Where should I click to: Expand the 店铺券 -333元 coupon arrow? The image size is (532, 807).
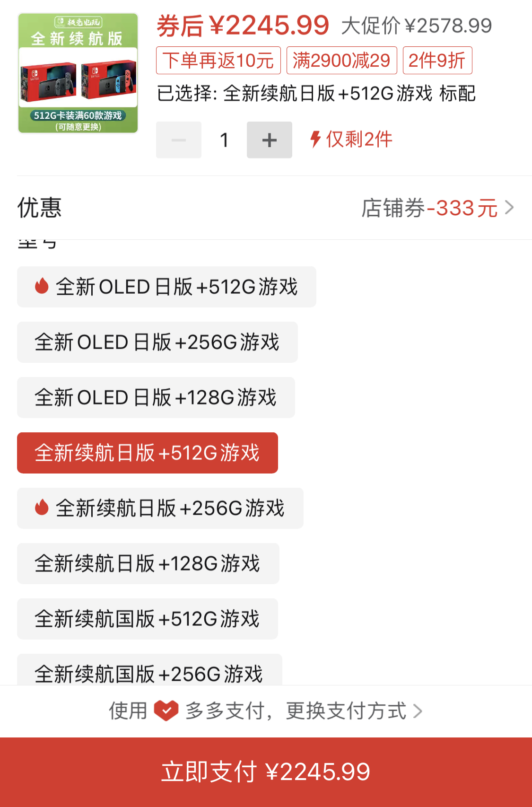[509, 208]
